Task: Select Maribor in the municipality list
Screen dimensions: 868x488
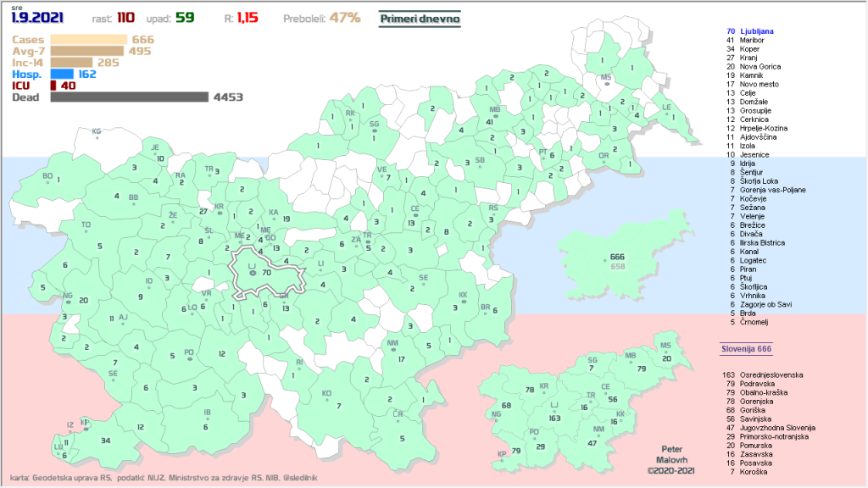Action: click(754, 40)
